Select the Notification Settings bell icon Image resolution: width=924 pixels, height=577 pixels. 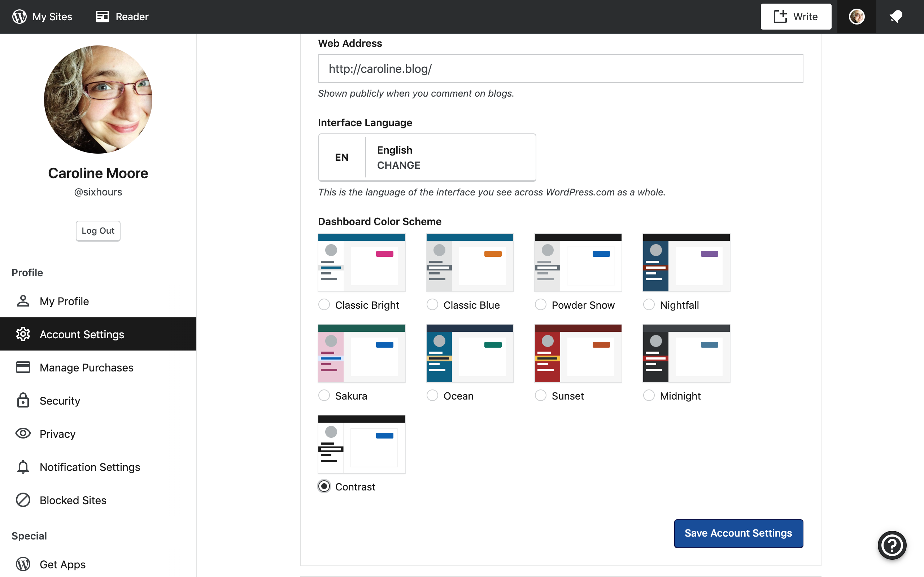tap(23, 467)
